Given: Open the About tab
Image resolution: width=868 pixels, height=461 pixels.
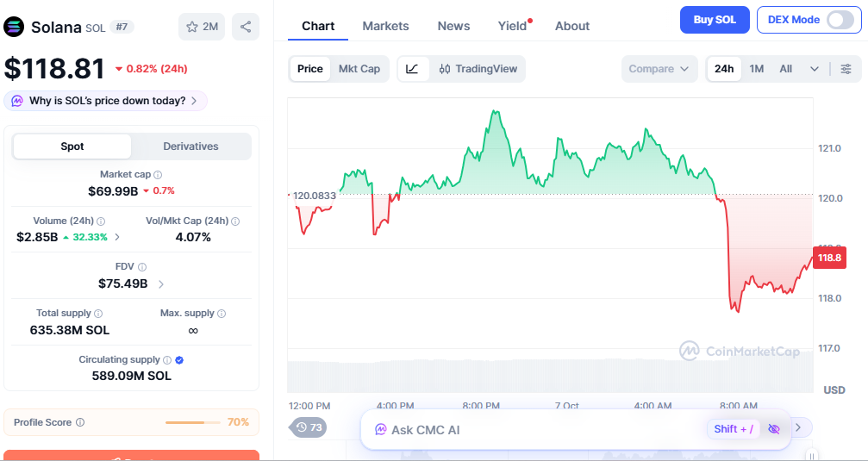Looking at the screenshot, I should [x=572, y=26].
